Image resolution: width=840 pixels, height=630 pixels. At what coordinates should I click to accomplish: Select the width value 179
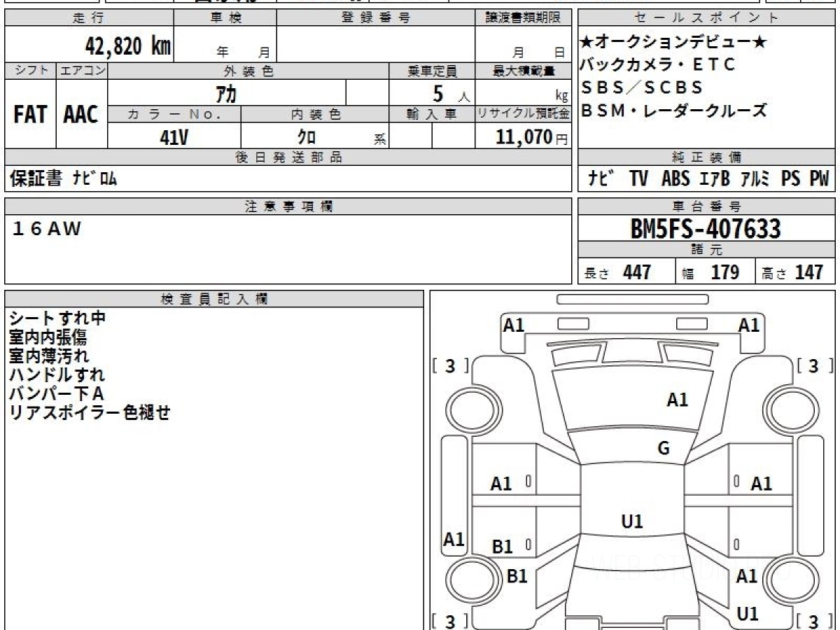725,272
